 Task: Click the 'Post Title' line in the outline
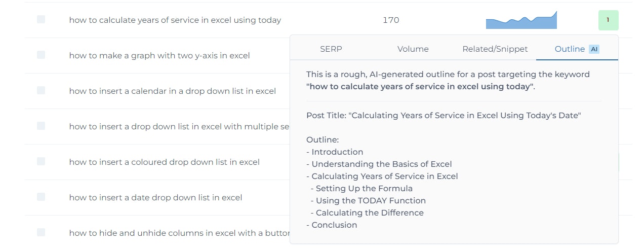[x=444, y=116]
